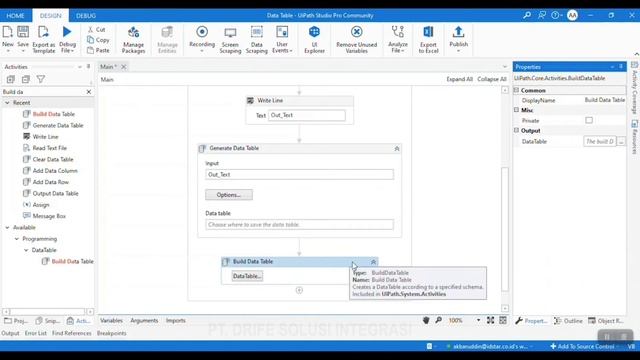
Task: Open the AA user account avatar
Action: 572,16
